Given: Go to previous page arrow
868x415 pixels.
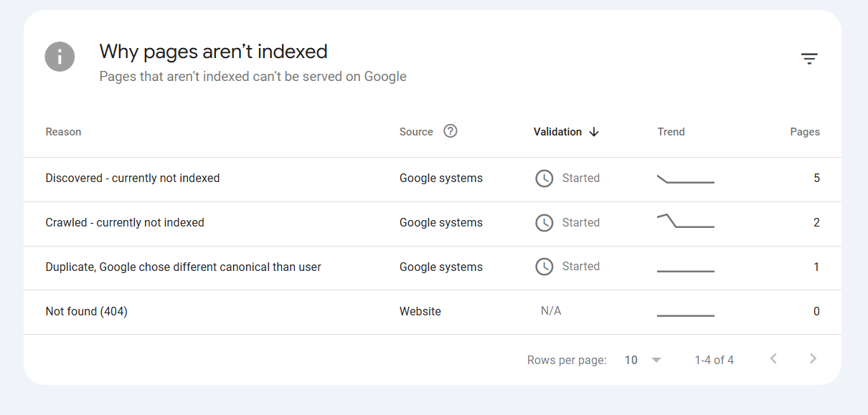Looking at the screenshot, I should click(x=773, y=359).
